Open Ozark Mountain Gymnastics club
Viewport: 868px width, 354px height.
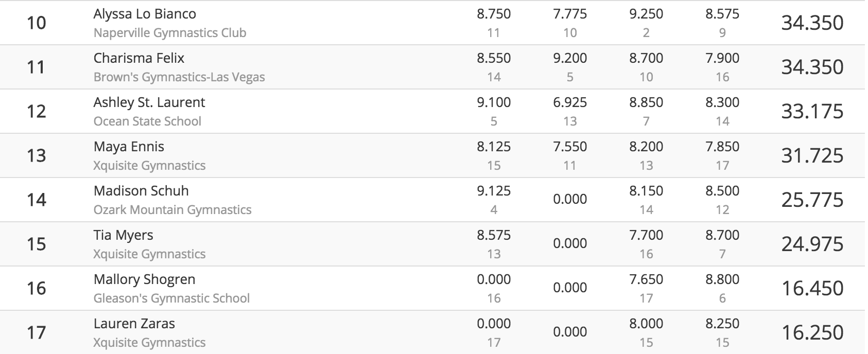(x=172, y=210)
